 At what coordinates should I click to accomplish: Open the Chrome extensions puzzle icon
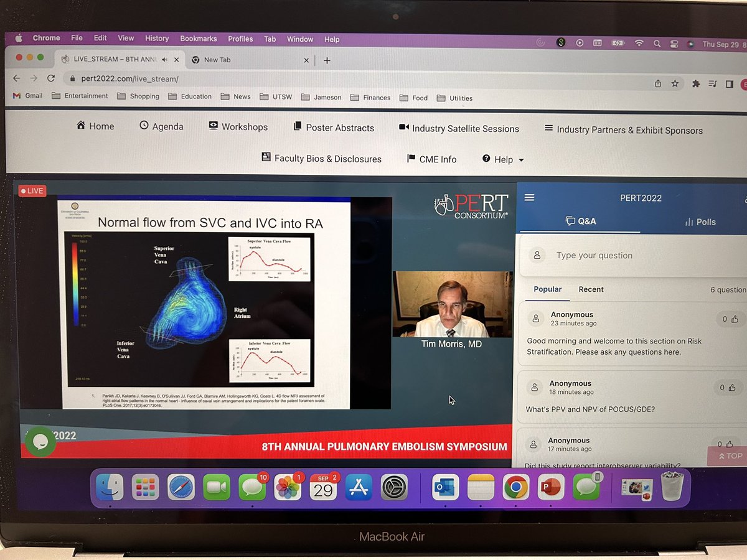[x=696, y=84]
